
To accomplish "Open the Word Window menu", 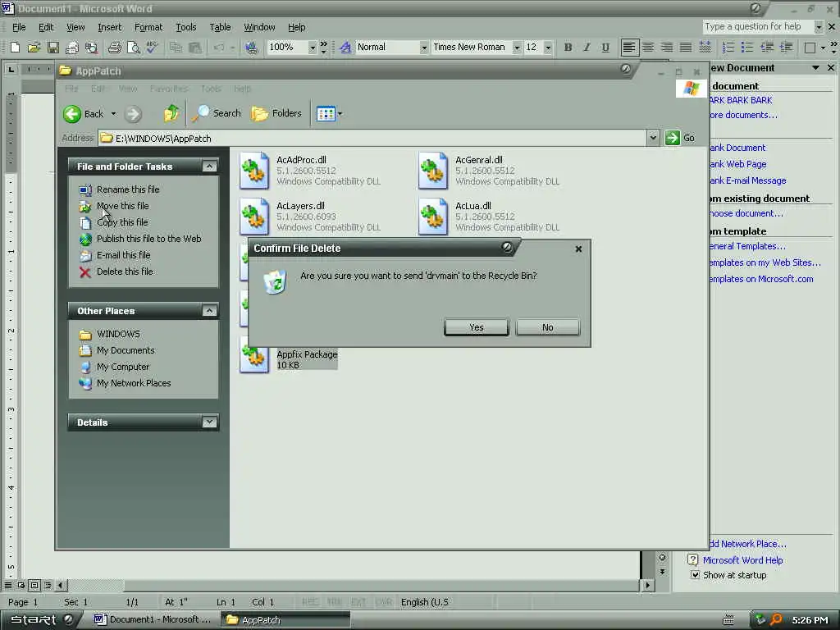I will (x=259, y=27).
